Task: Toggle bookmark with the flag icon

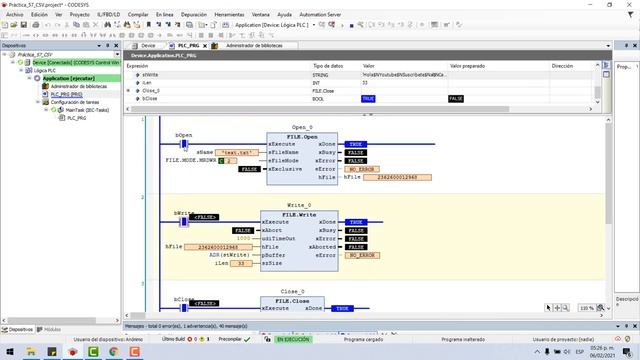Action: pos(149,25)
